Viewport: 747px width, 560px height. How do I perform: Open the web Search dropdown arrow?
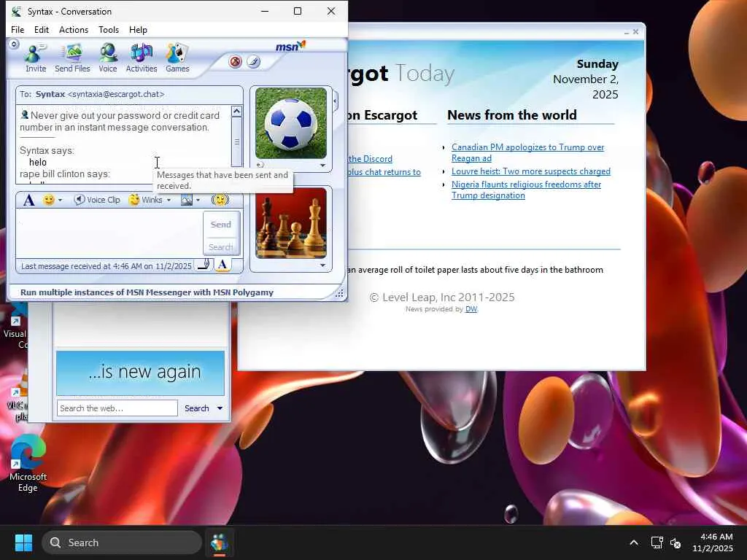point(220,408)
